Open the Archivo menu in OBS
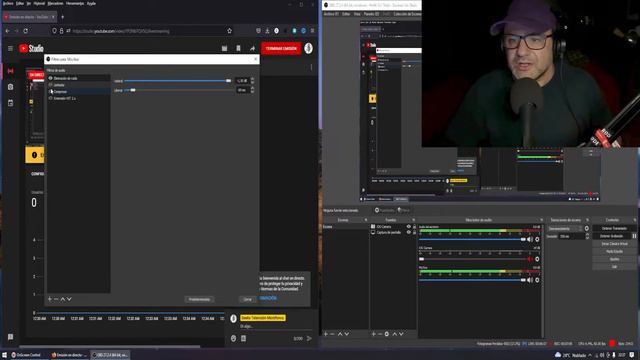The image size is (640, 360). click(331, 14)
